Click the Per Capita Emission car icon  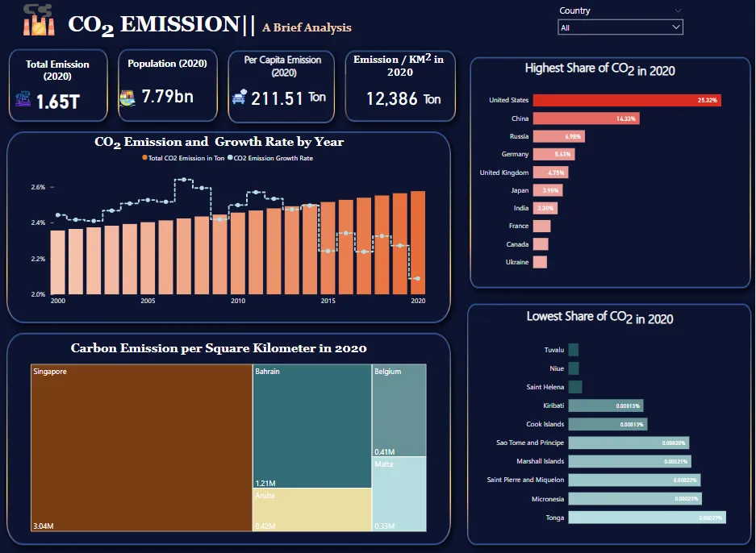pos(239,97)
